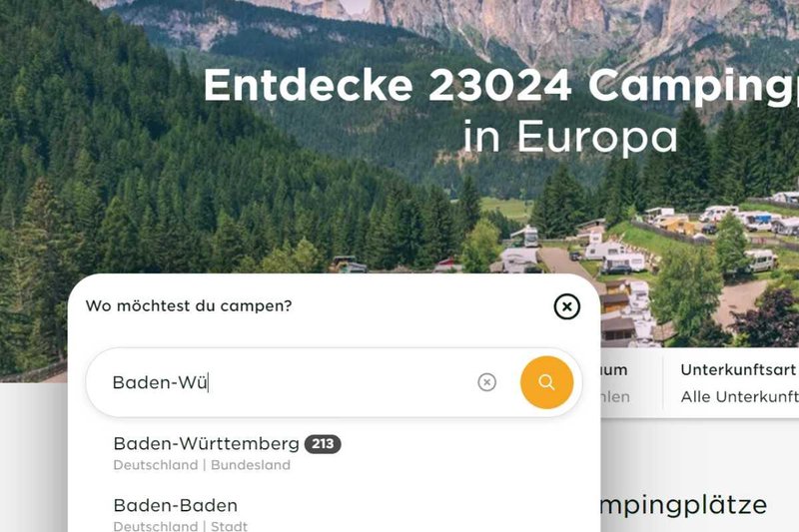Click the 'Deutschland | Stadt' subtitle
799x532 pixels.
coord(181,526)
